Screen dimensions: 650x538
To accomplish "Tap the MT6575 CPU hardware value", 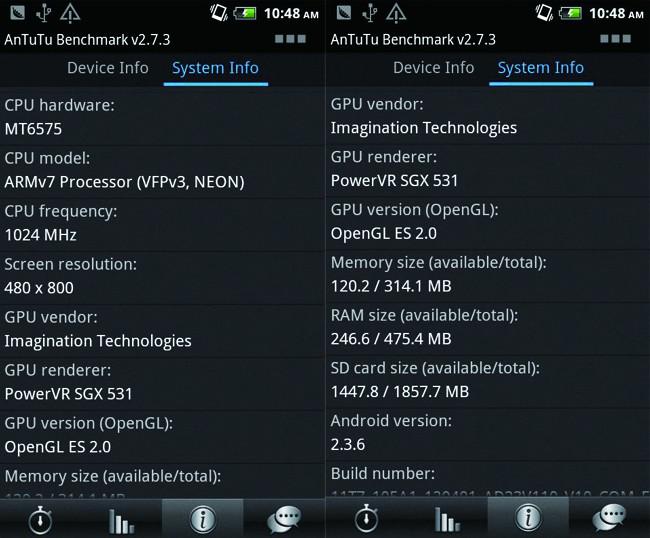I will pyautogui.click(x=34, y=129).
